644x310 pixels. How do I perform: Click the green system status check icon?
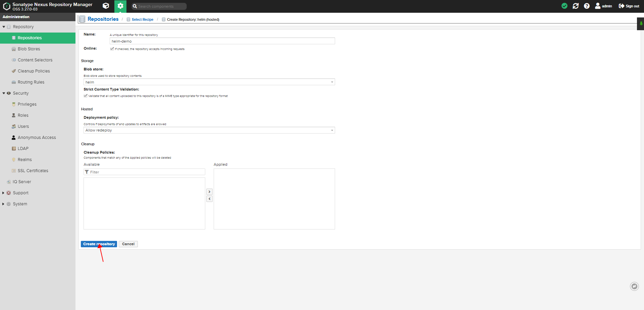[x=565, y=6]
